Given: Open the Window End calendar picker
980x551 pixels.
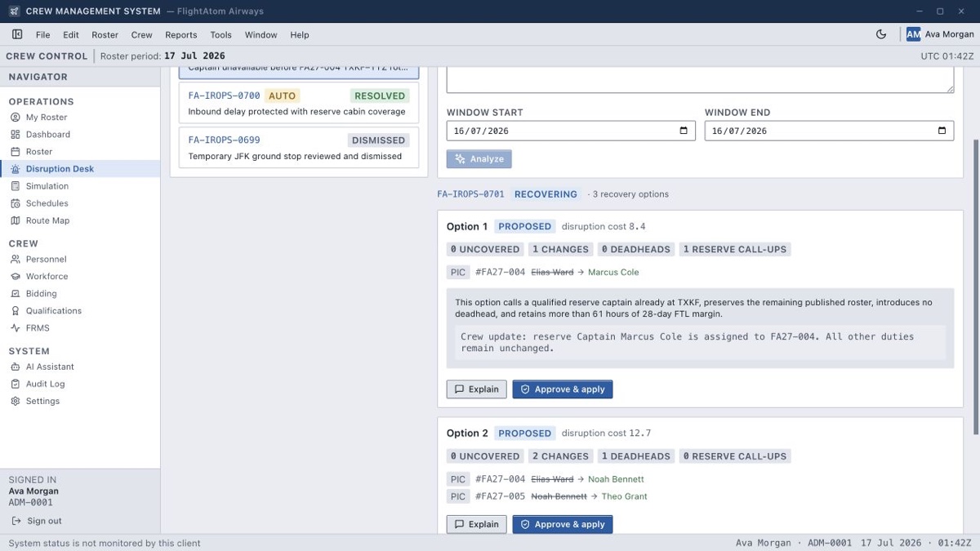Looking at the screenshot, I should point(942,131).
